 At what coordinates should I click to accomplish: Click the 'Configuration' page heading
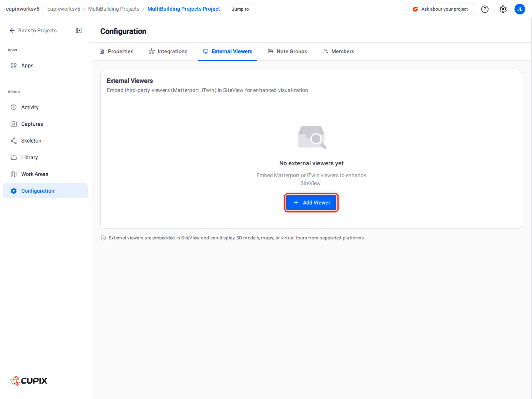[123, 31]
